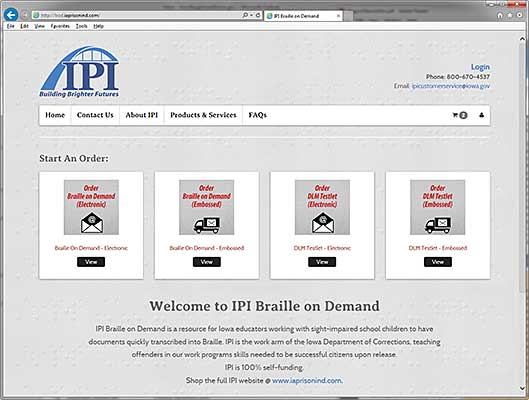Open a new blank browser tab
529x400 pixels.
[348, 16]
